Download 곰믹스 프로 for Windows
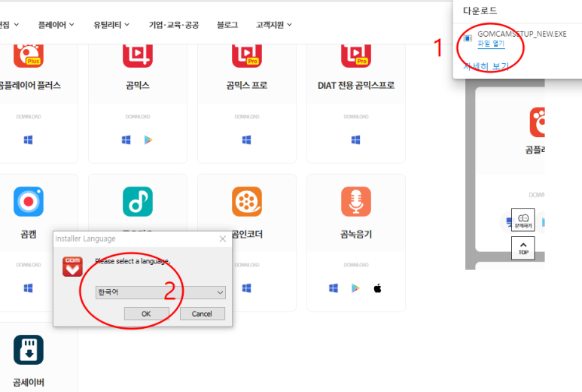The width and height of the screenshot is (582, 392). (246, 140)
